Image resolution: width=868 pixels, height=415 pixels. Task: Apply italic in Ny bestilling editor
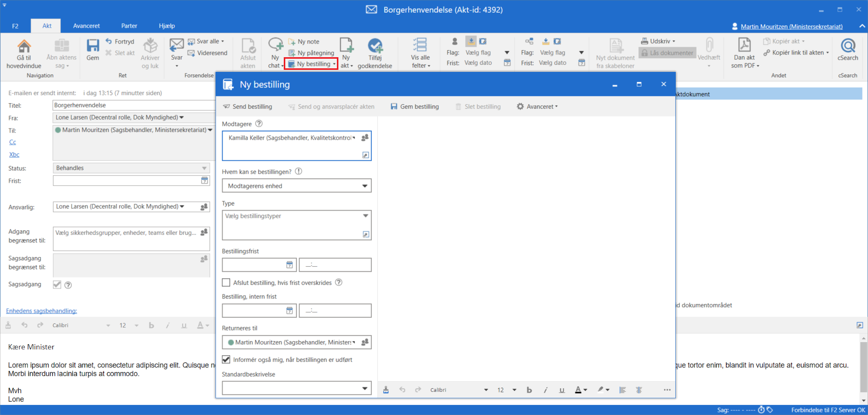[545, 390]
